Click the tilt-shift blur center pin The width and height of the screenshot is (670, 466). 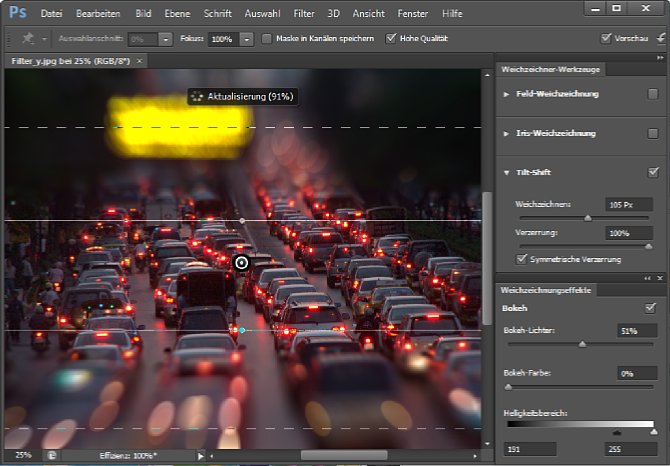point(241,263)
